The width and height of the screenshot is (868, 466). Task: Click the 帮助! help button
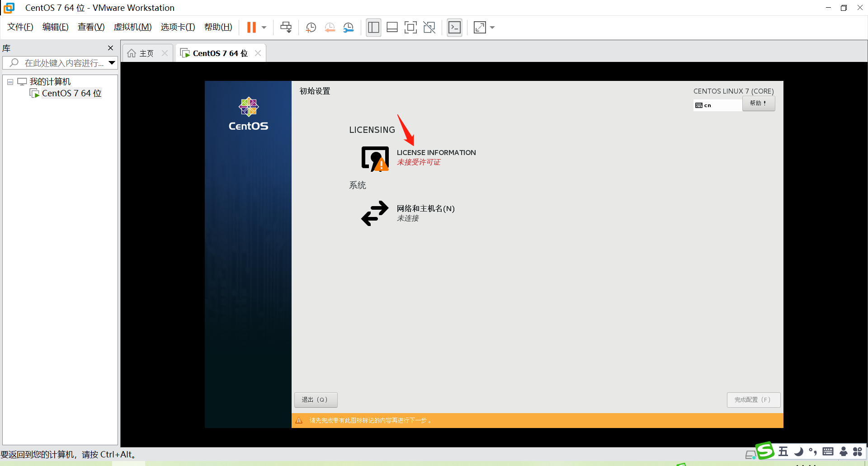(758, 104)
